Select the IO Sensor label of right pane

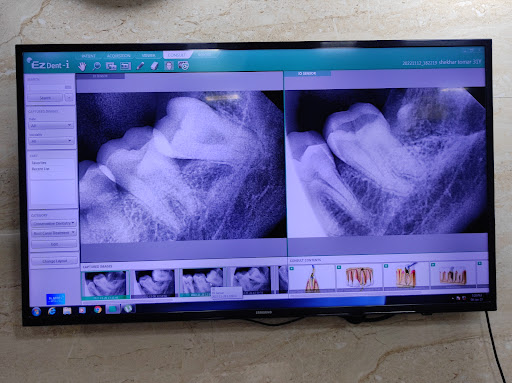click(307, 73)
